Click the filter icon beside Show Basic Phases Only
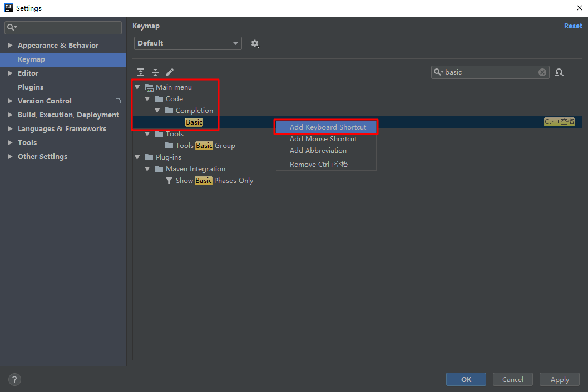 pos(169,181)
